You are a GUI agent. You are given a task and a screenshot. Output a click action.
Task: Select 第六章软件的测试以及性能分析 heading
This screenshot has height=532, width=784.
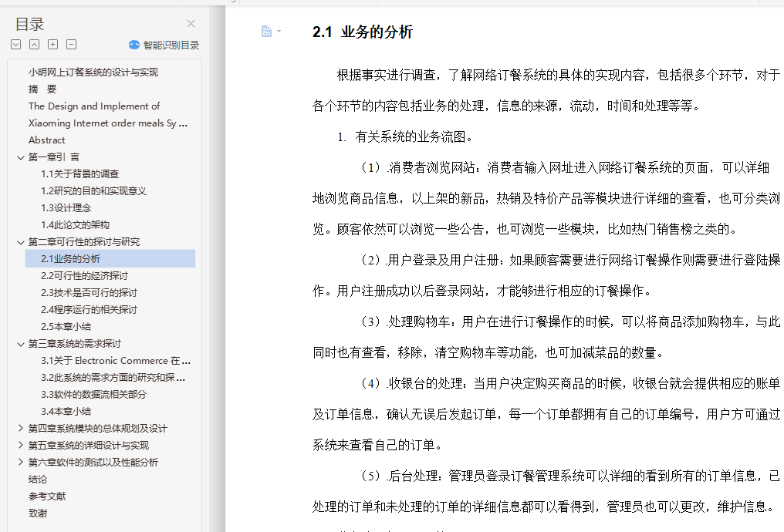pyautogui.click(x=93, y=463)
